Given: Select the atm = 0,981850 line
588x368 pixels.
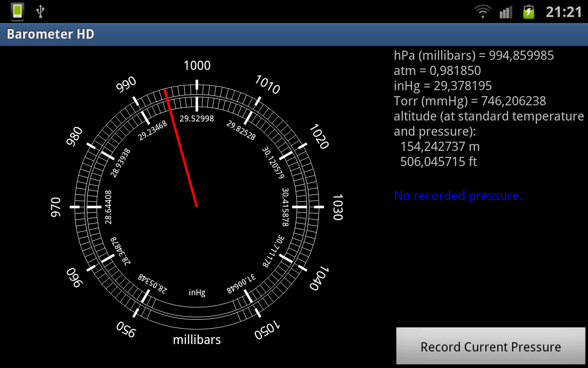Looking at the screenshot, I should tap(437, 71).
